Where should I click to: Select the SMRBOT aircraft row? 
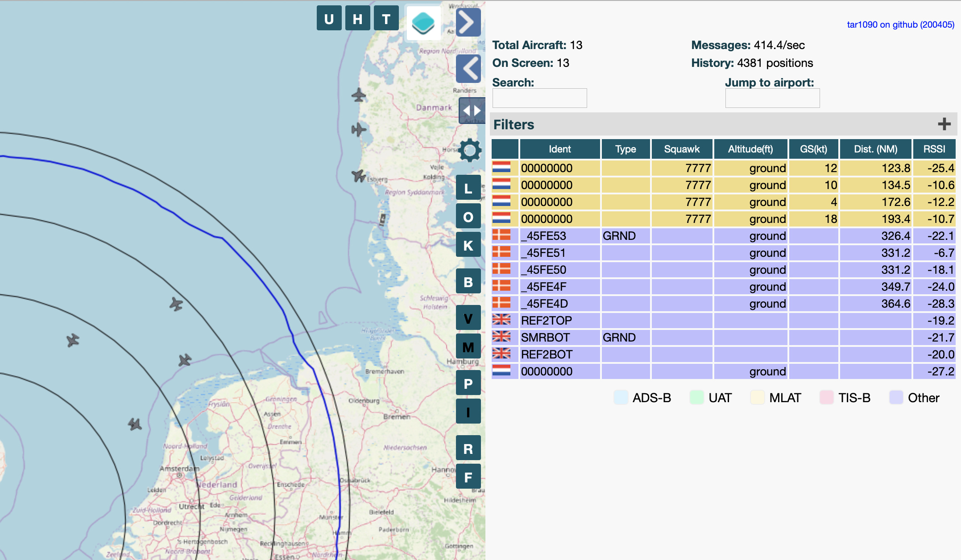tap(545, 338)
